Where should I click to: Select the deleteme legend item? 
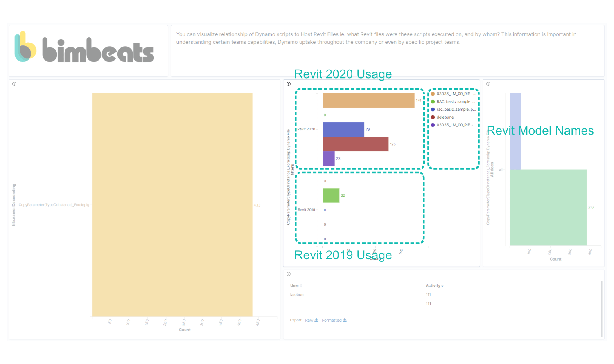tap(442, 117)
